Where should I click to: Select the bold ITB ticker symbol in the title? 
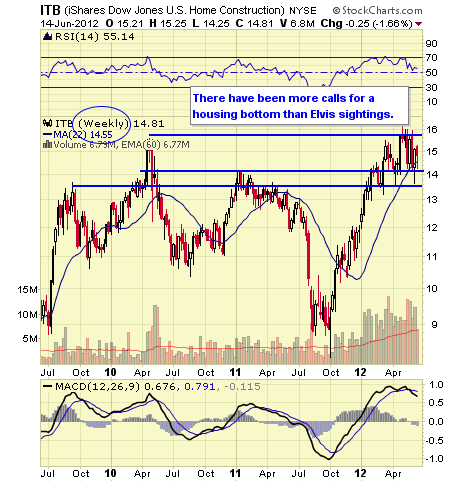50,10
